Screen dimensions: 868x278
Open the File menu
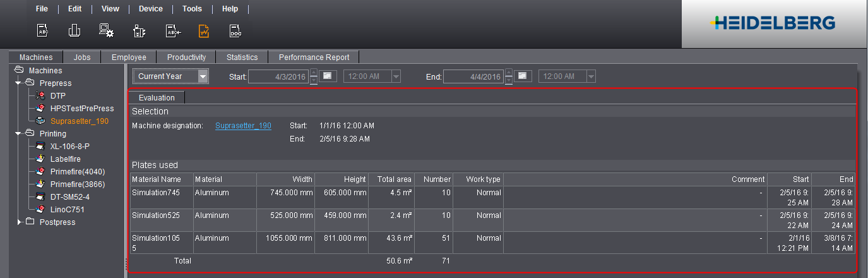(x=42, y=9)
